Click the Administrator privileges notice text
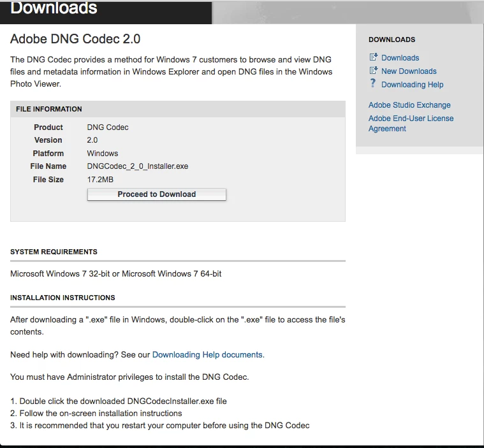 pos(129,377)
